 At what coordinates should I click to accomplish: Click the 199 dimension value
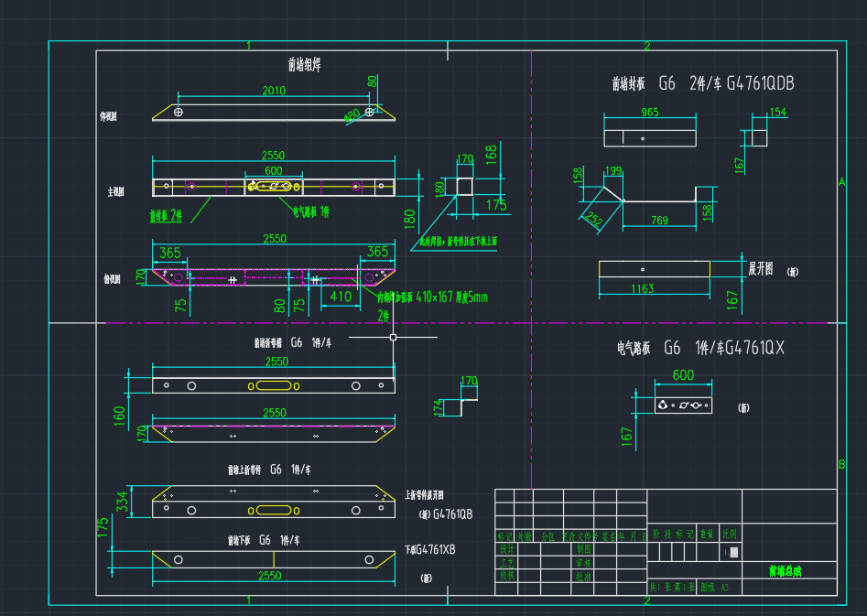[613, 171]
